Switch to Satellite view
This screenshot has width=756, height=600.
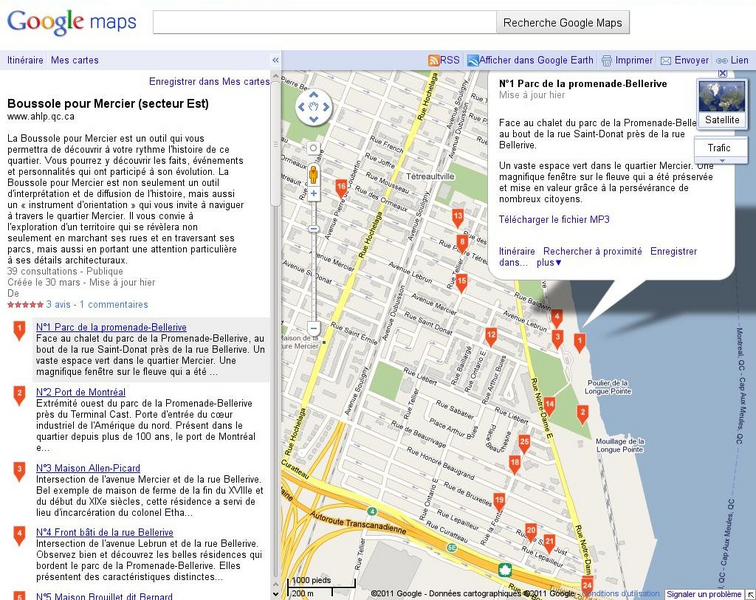[x=722, y=103]
